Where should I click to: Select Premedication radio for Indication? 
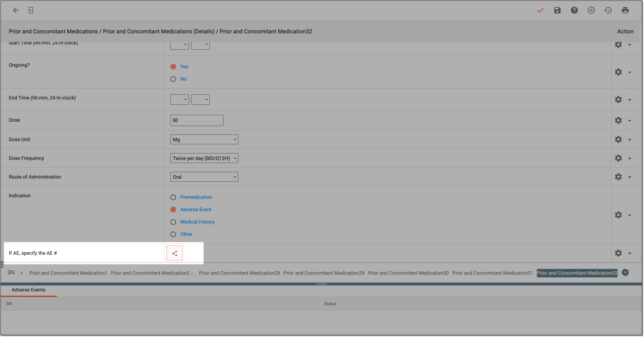[173, 197]
